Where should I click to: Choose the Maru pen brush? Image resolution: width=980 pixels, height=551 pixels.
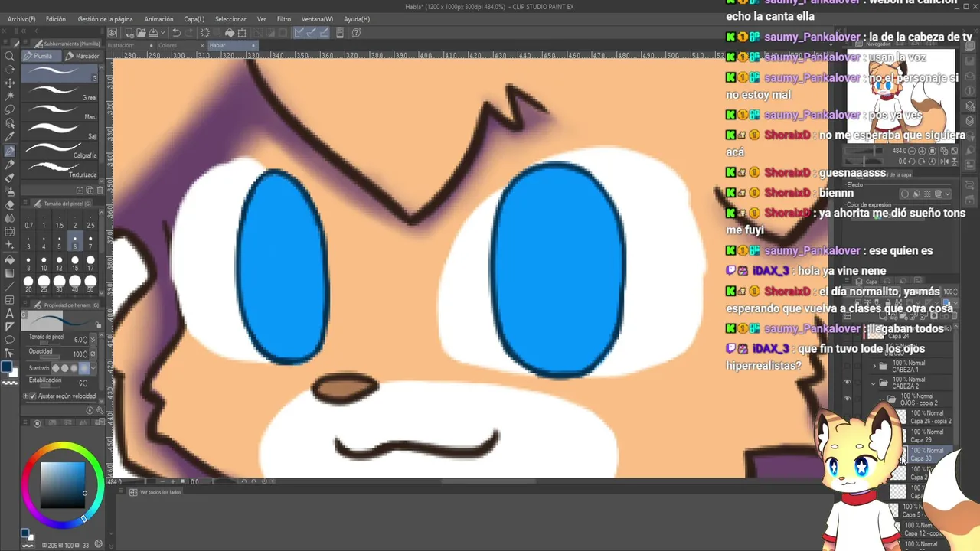[60, 112]
